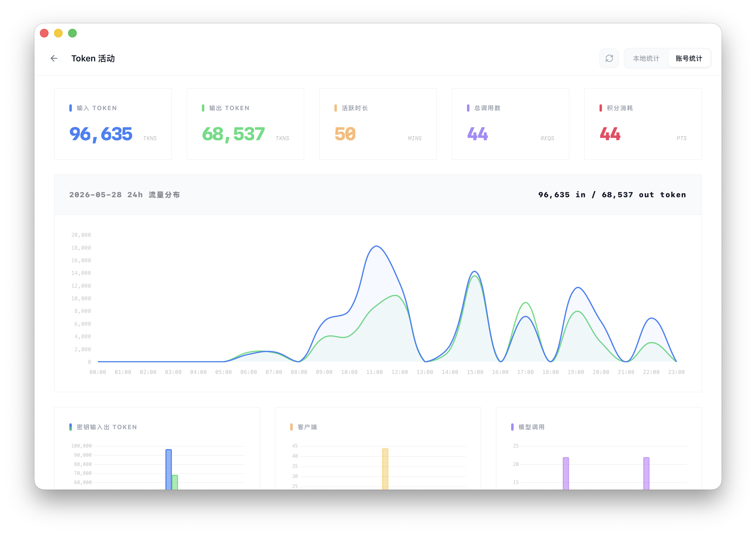The image size is (756, 535).
Task: Click the refresh statistics icon button
Action: (x=609, y=58)
